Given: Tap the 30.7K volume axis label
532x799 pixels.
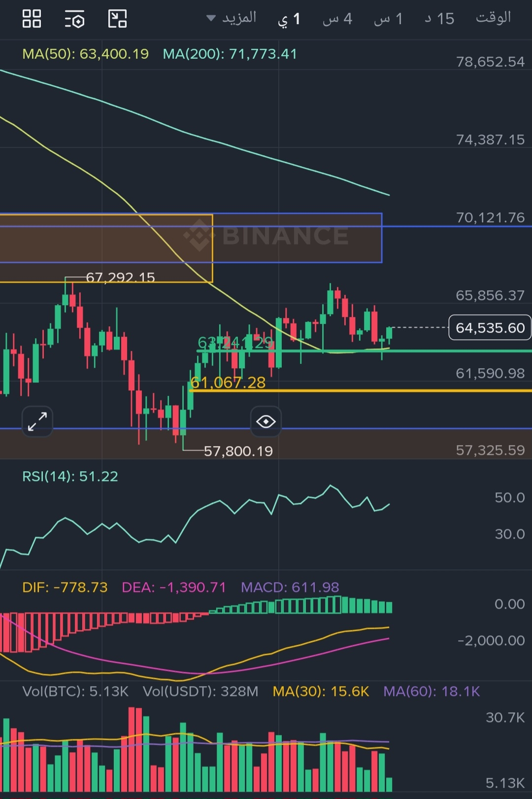Looking at the screenshot, I should (x=505, y=717).
